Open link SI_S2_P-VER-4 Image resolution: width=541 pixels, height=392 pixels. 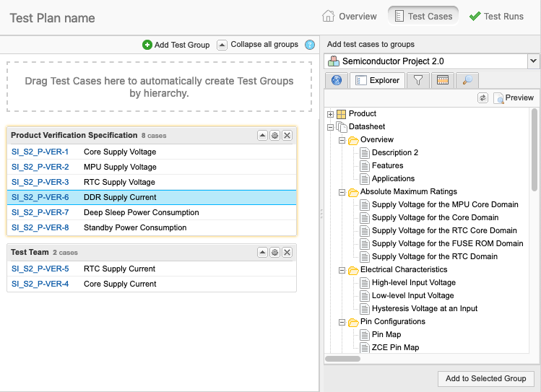[40, 284]
